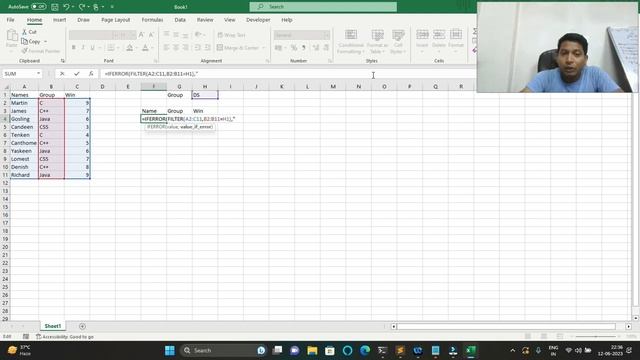Click the Comma Style icon
The height and width of the screenshot is (360, 640).
click(x=304, y=48)
